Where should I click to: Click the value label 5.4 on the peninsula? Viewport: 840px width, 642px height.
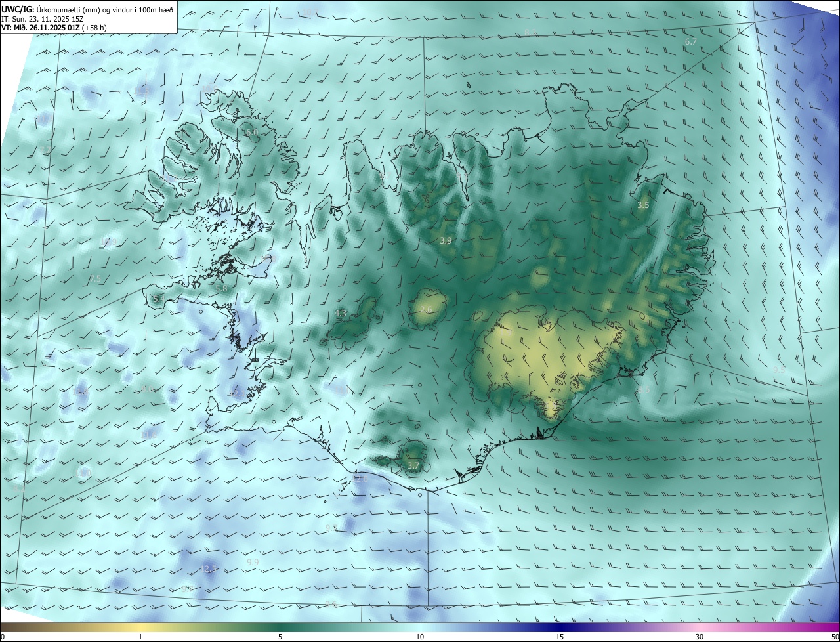click(x=158, y=299)
